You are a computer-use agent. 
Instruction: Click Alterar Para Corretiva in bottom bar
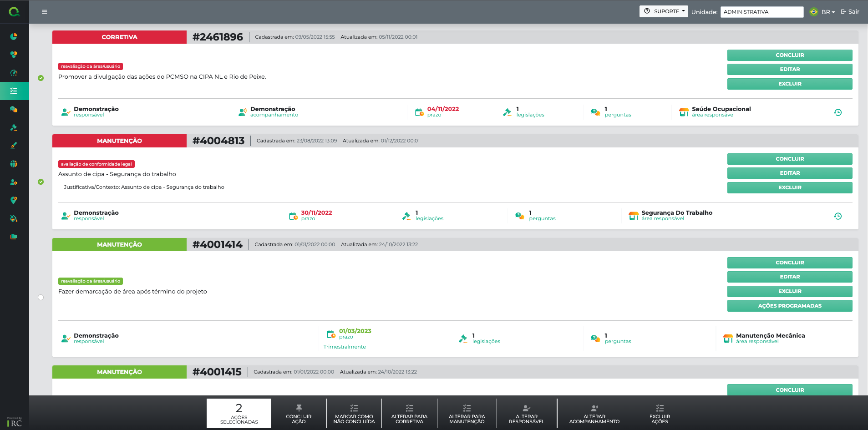[409, 413]
